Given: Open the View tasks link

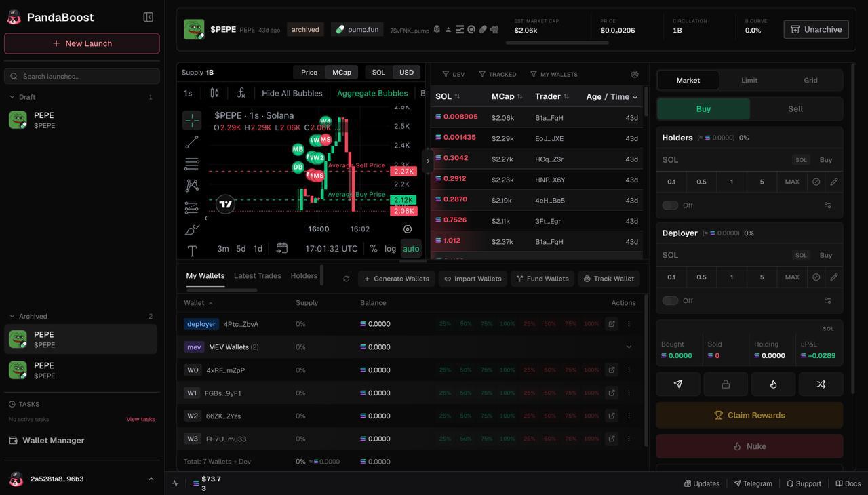Looking at the screenshot, I should point(140,419).
